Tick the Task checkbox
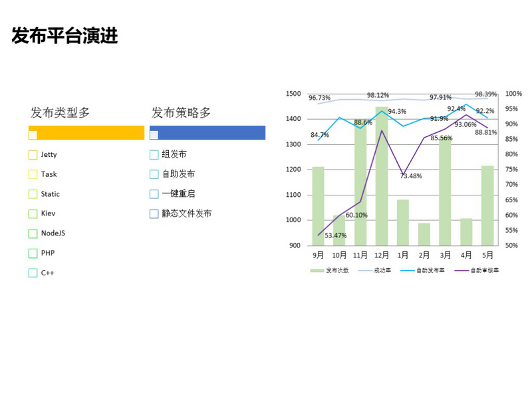This screenshot has width=532, height=399. point(33,174)
